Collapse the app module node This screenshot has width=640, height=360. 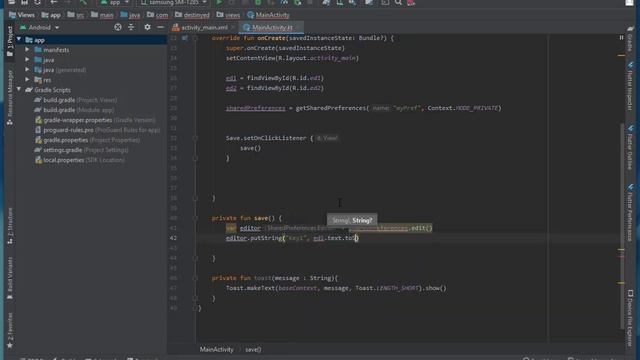pyautogui.click(x=19, y=40)
